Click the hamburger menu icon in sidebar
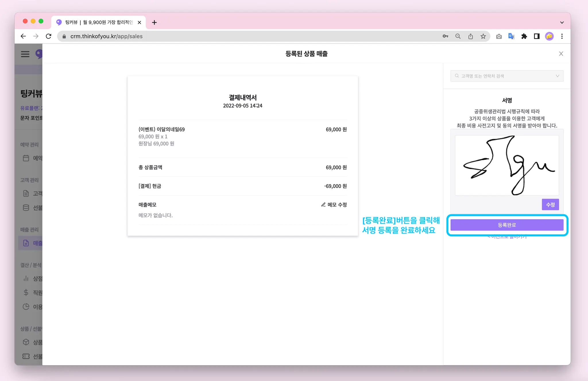Screen dimensions: 588x381 25,54
